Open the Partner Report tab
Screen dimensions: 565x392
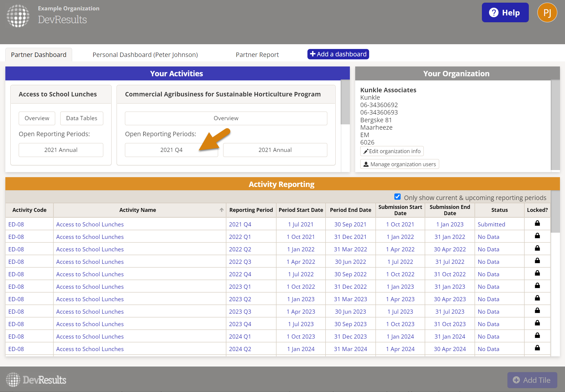coord(257,55)
